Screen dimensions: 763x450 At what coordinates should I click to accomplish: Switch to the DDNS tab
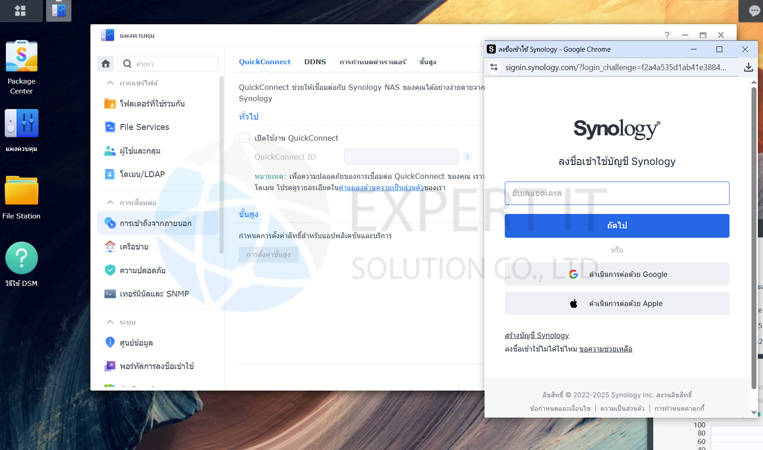click(315, 62)
